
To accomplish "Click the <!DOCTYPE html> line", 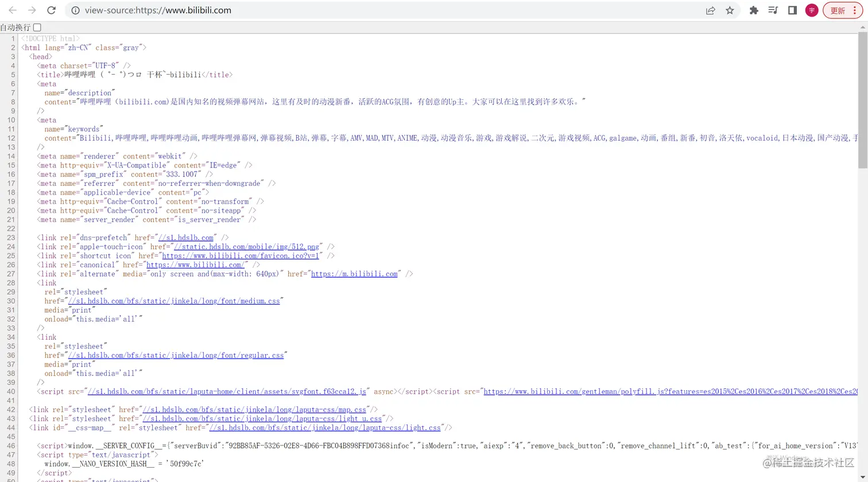I will click(x=51, y=38).
